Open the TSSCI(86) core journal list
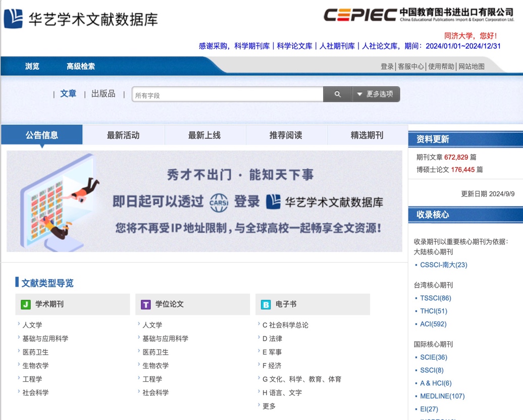Screen dimensions: 523x420 [x=436, y=298]
